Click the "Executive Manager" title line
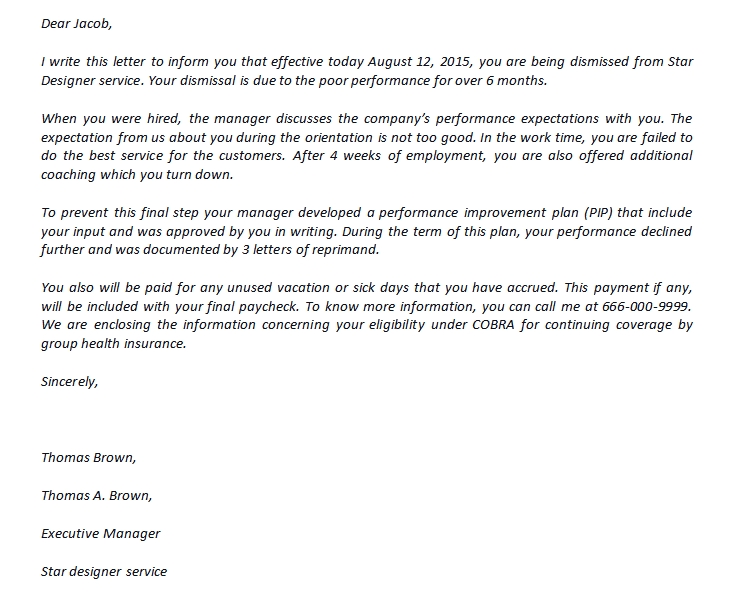Viewport: 732px width, 593px height. [x=100, y=533]
